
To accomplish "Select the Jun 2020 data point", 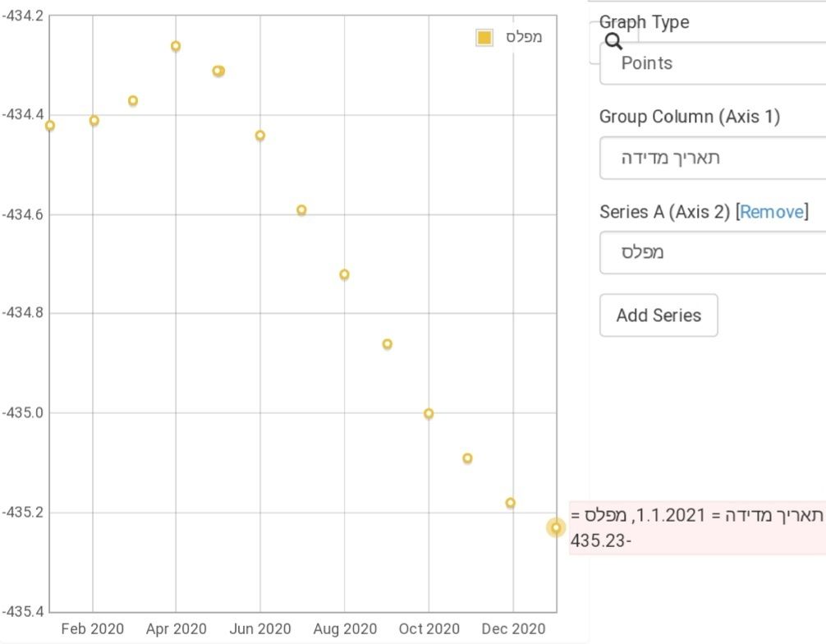I will (260, 136).
